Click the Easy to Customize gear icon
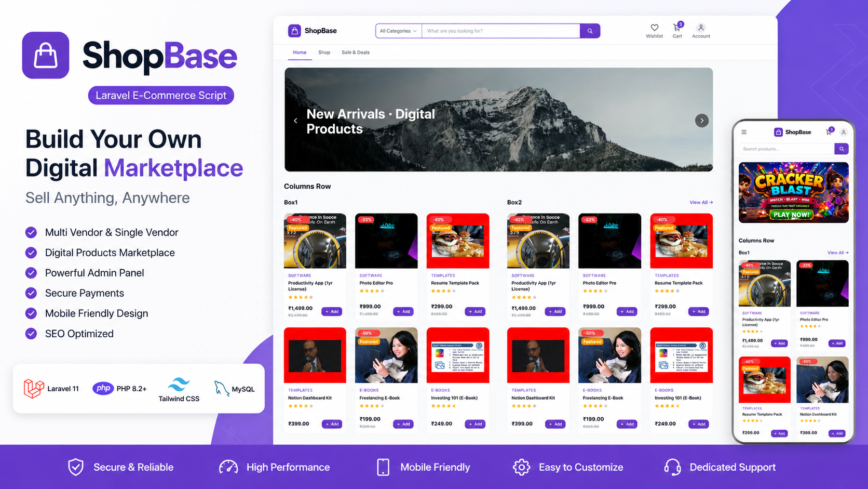The height and width of the screenshot is (489, 868). pos(521,467)
